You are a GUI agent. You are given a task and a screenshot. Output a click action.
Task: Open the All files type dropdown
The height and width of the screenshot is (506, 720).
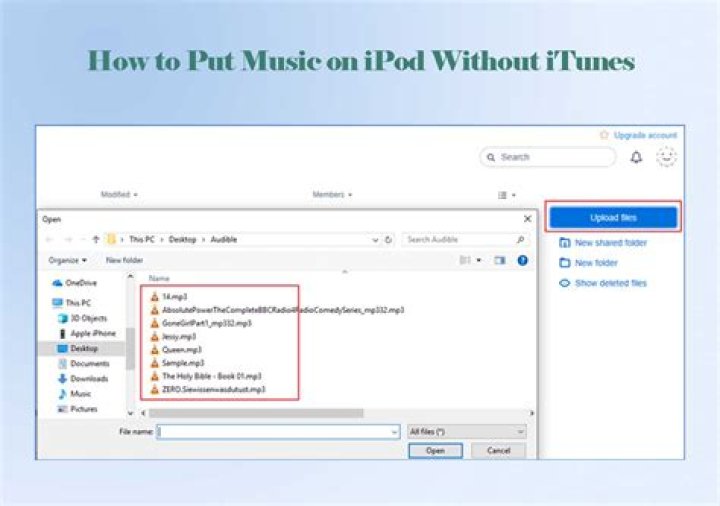coord(467,432)
